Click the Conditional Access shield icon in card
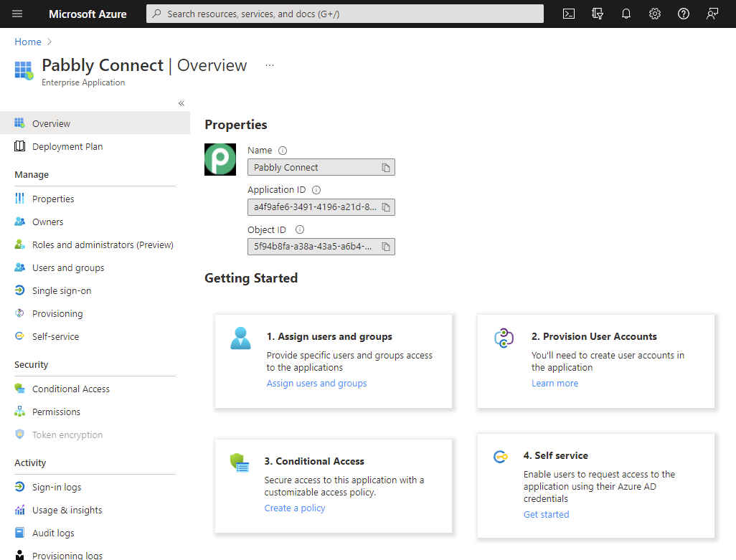736x560 pixels. click(240, 462)
